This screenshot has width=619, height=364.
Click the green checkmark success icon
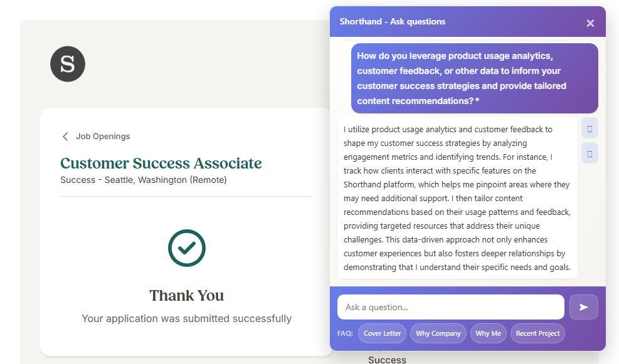[x=187, y=248]
